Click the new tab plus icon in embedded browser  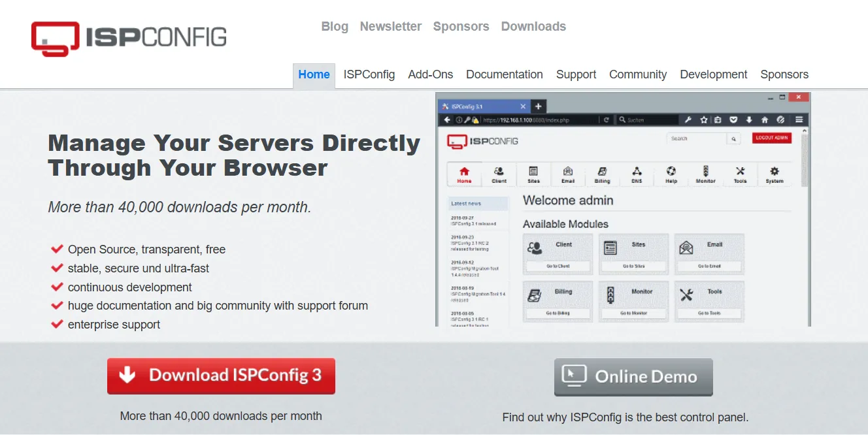click(x=538, y=106)
